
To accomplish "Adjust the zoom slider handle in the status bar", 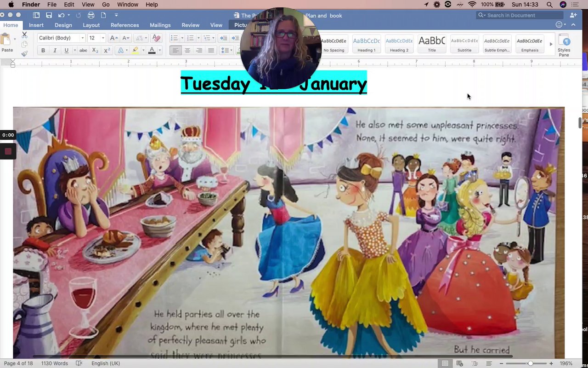I will [x=530, y=363].
